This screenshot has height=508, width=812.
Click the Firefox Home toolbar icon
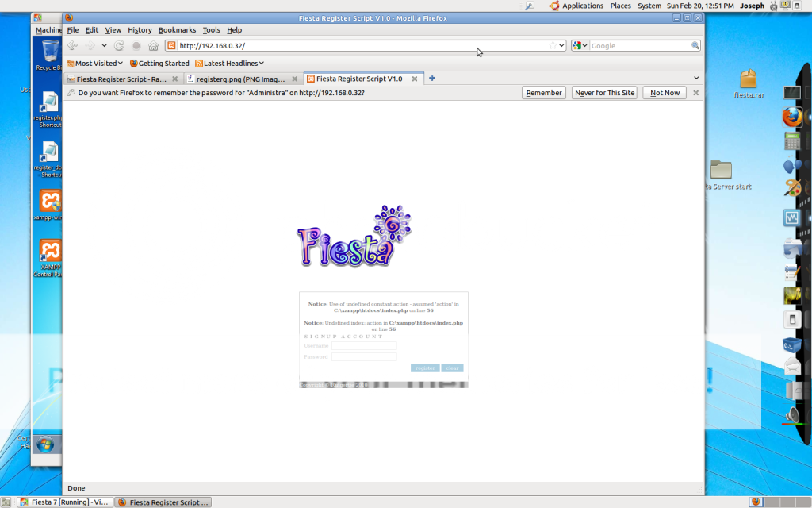[x=153, y=46]
